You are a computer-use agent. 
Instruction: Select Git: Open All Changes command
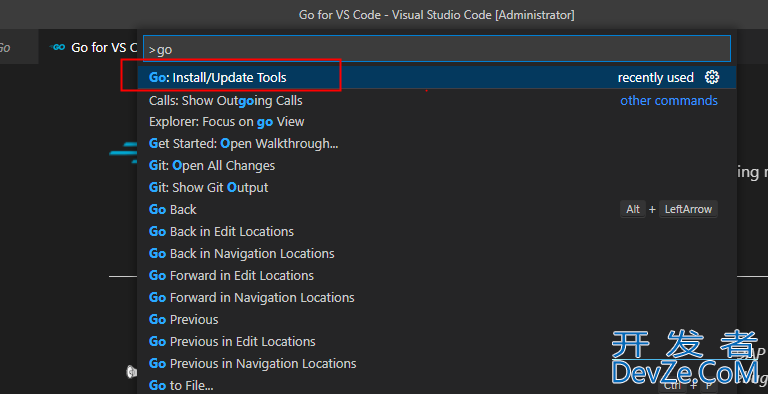point(436,166)
